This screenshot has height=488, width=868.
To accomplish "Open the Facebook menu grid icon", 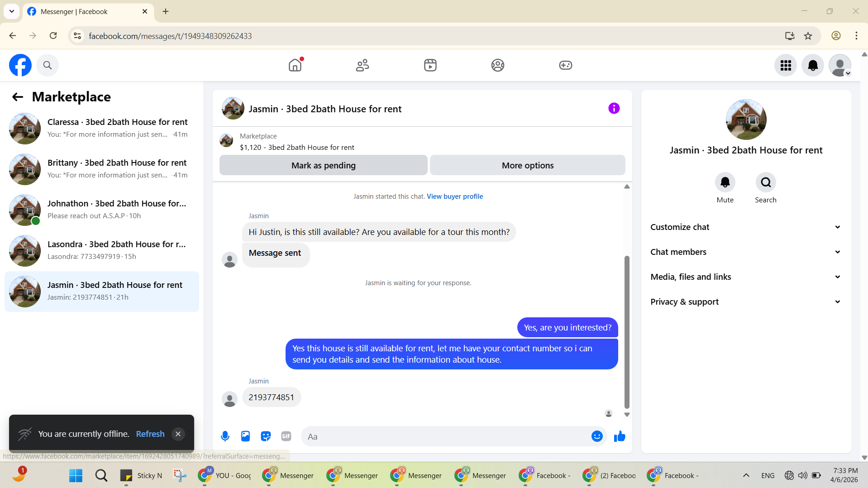I will pos(786,65).
